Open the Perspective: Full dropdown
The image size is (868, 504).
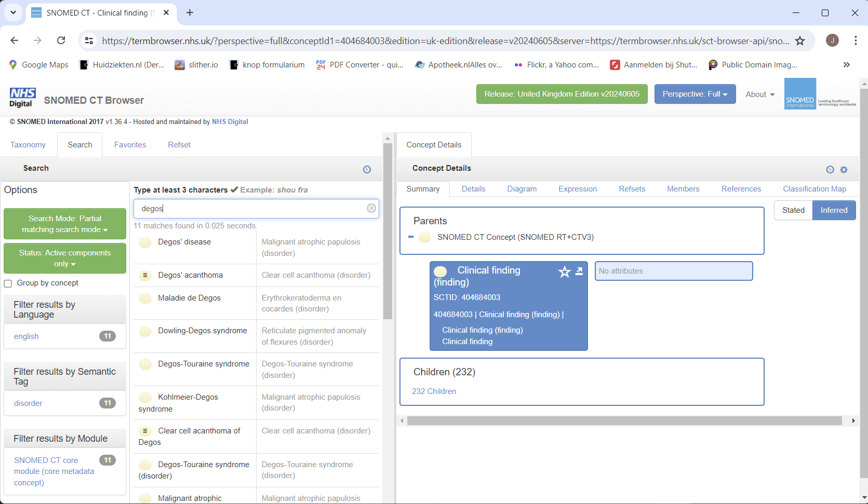695,94
